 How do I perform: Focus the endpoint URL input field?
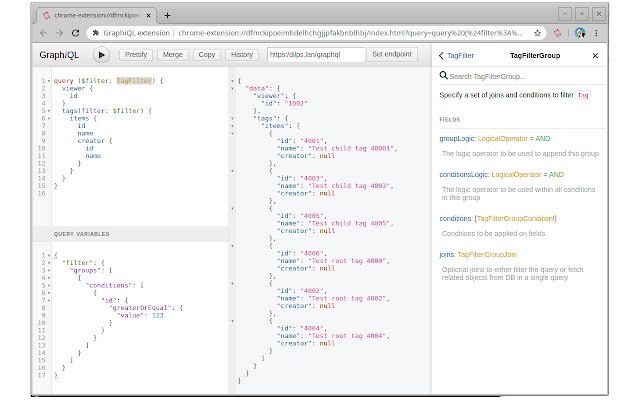[316, 54]
